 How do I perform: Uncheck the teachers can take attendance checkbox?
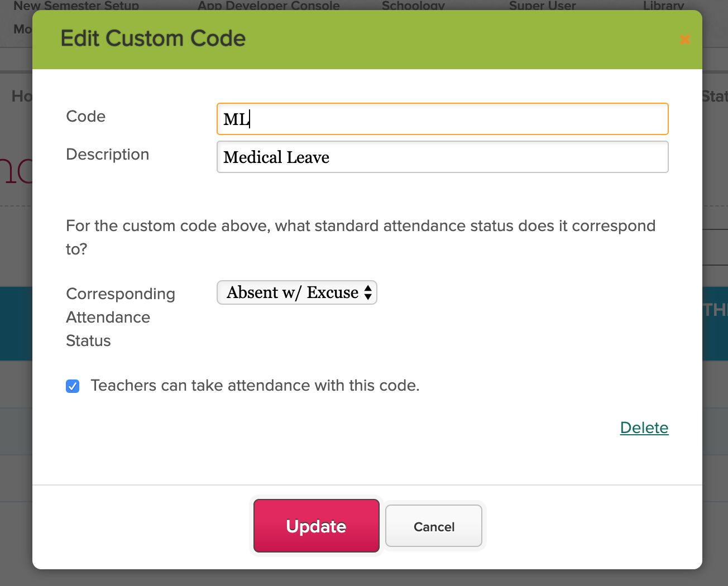click(x=73, y=386)
